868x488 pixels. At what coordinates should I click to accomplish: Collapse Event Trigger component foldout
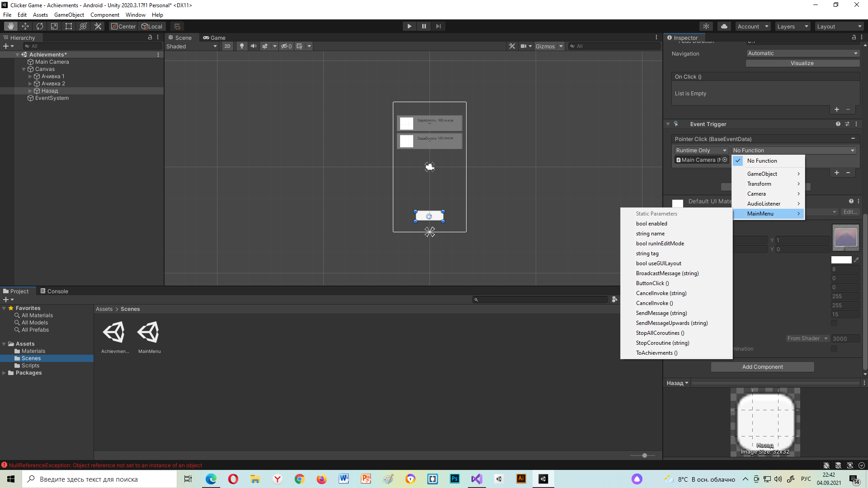click(x=668, y=124)
